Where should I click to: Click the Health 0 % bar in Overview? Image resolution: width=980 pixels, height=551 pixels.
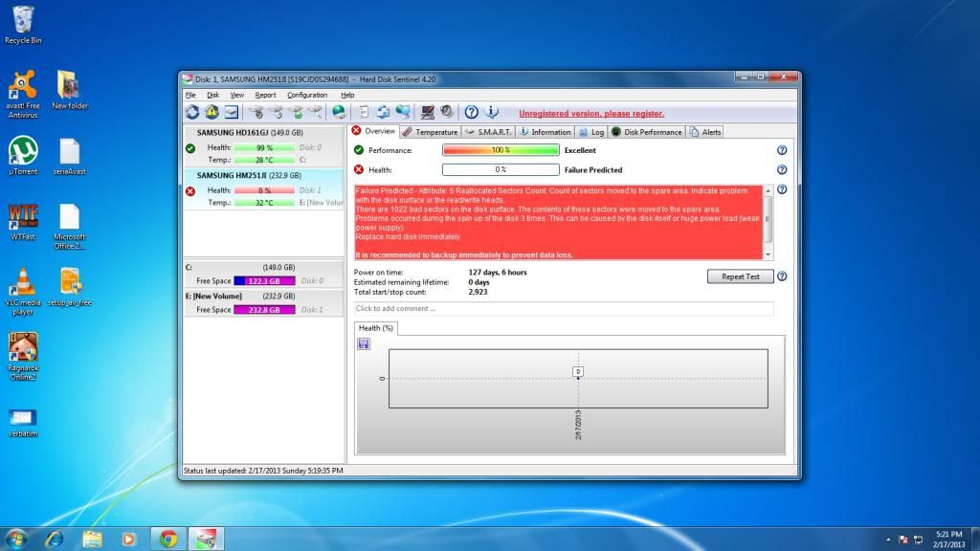(501, 169)
